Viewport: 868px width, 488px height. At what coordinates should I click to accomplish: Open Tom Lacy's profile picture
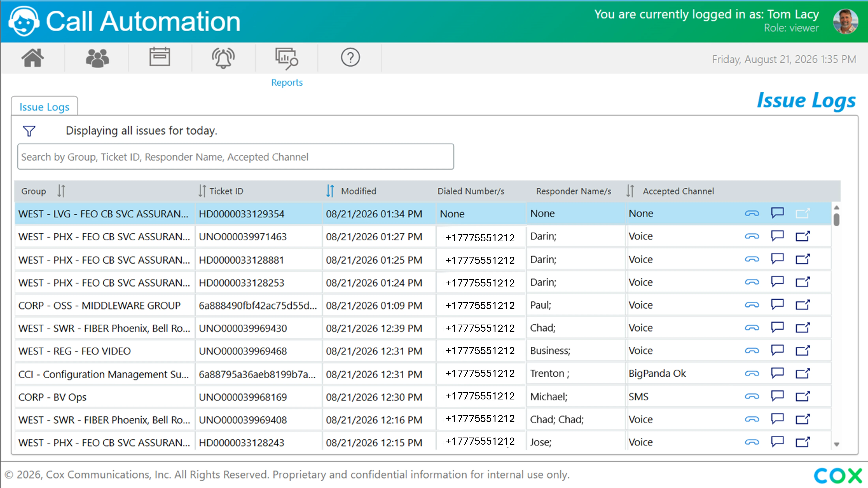coord(845,21)
